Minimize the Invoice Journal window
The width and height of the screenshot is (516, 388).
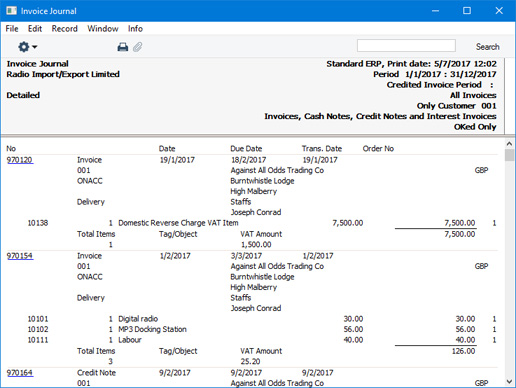435,11
